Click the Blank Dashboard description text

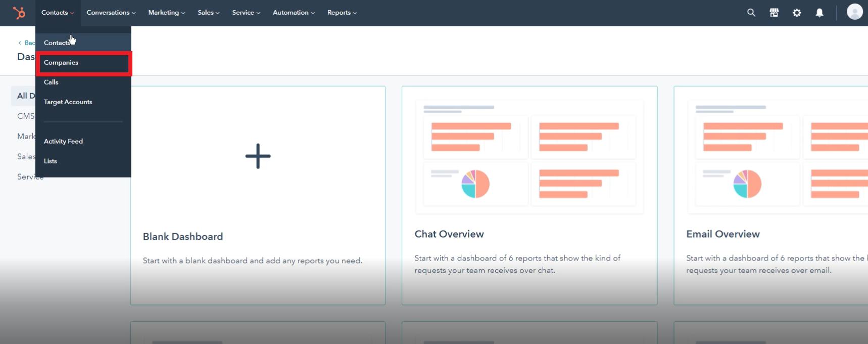pos(253,261)
